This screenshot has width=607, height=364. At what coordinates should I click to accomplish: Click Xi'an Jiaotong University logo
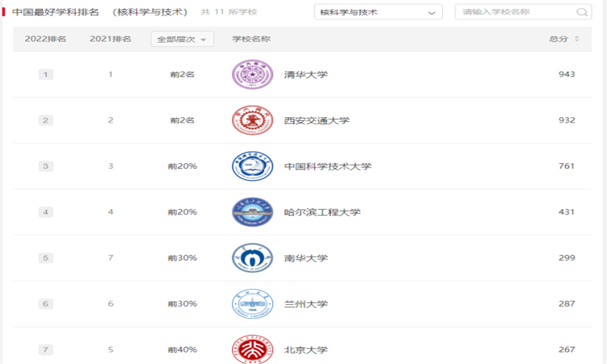(253, 121)
